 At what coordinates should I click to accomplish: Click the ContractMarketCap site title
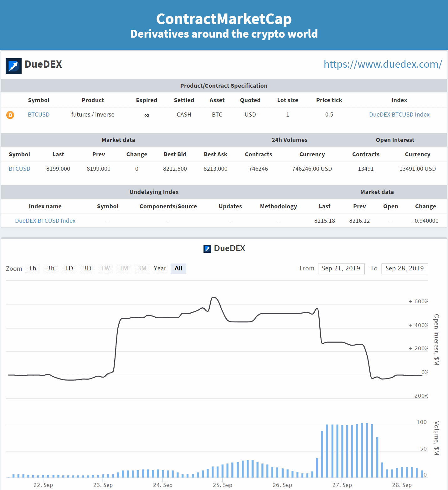[224, 19]
